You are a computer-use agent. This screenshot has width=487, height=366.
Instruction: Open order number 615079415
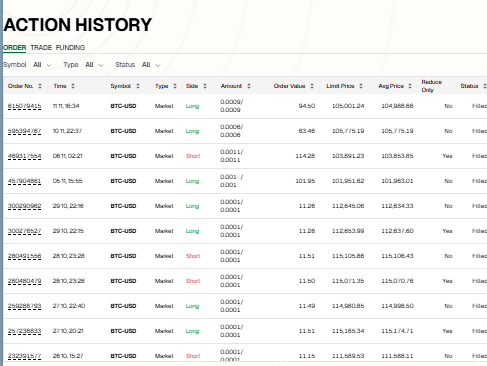24,106
